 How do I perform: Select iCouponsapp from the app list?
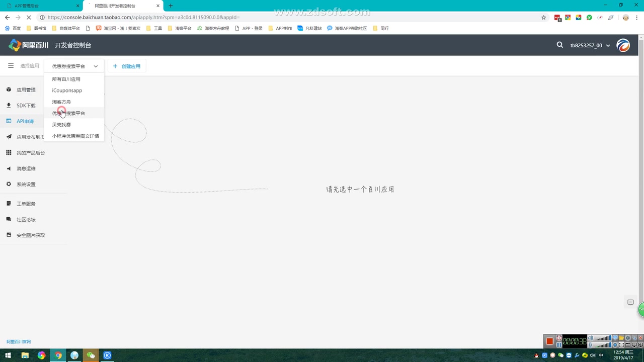point(74,90)
